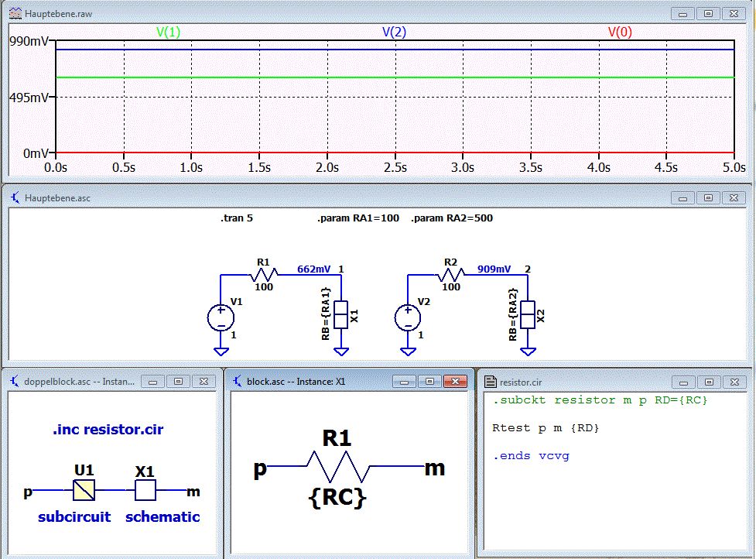Click the 'Rtest p m {RD}' line
756x559 pixels.
click(546, 428)
